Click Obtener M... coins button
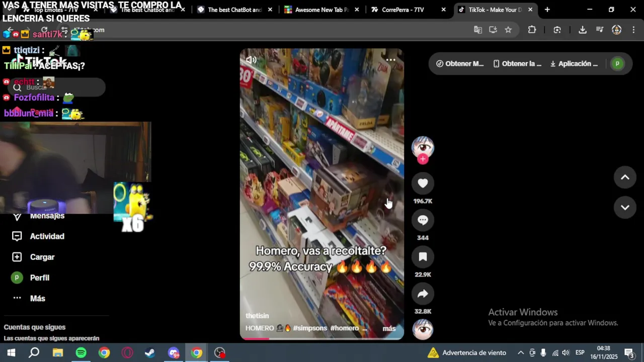This screenshot has height=362, width=644. tap(460, 64)
